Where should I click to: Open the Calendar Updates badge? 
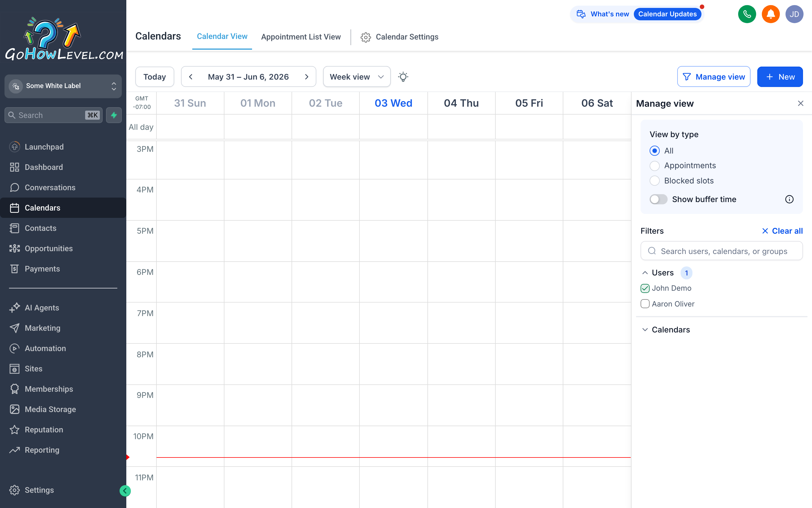pos(667,14)
